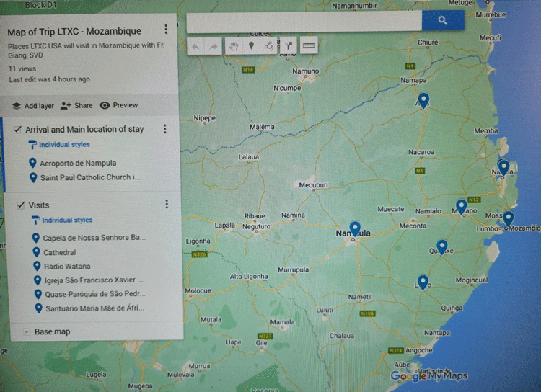Uncheck the Arrival and Main location layer
Viewport: 541px width, 392px height.
pyautogui.click(x=18, y=130)
